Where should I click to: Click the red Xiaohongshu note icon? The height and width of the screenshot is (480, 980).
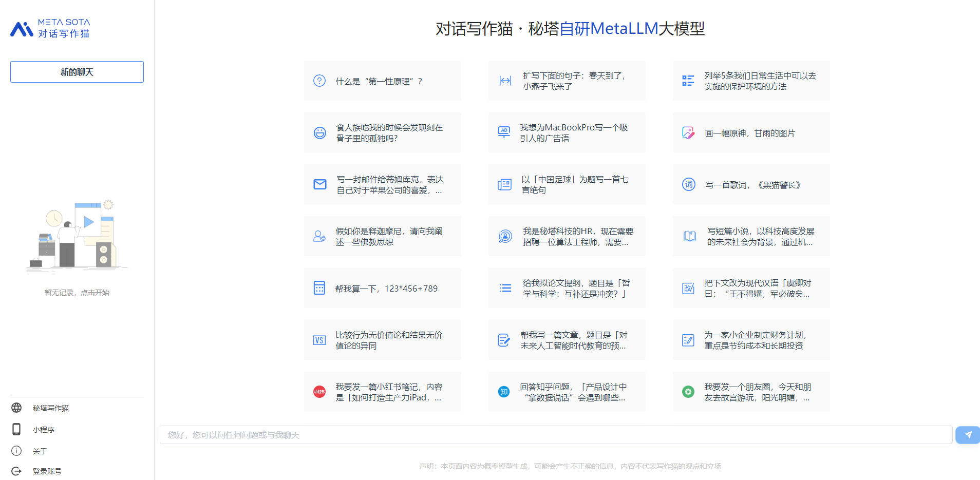point(319,392)
